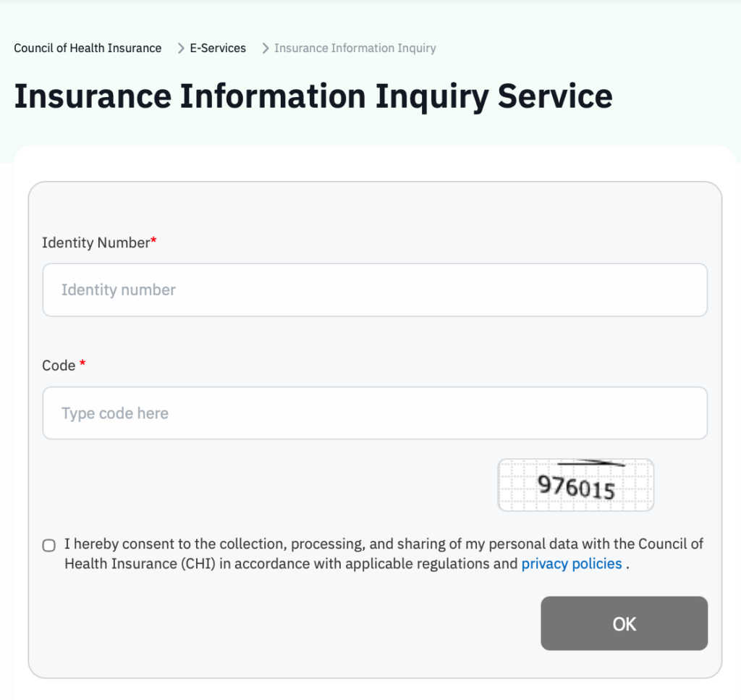Focus the Identity number input field
The height and width of the screenshot is (700, 741).
pyautogui.click(x=375, y=290)
